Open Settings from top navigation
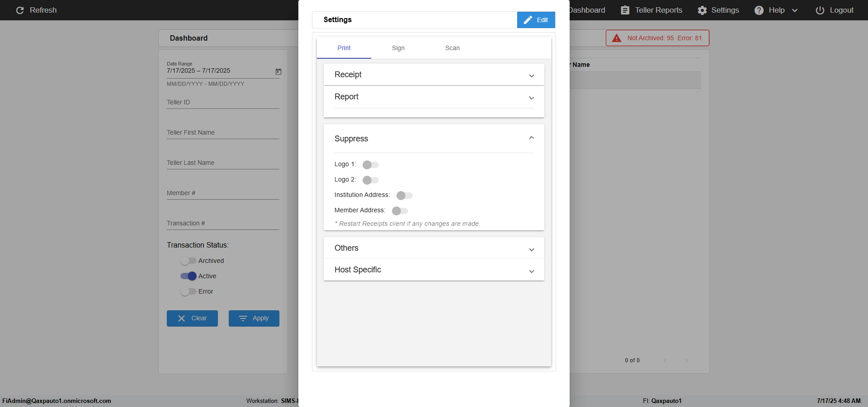Image resolution: width=868 pixels, height=407 pixels. tap(718, 10)
